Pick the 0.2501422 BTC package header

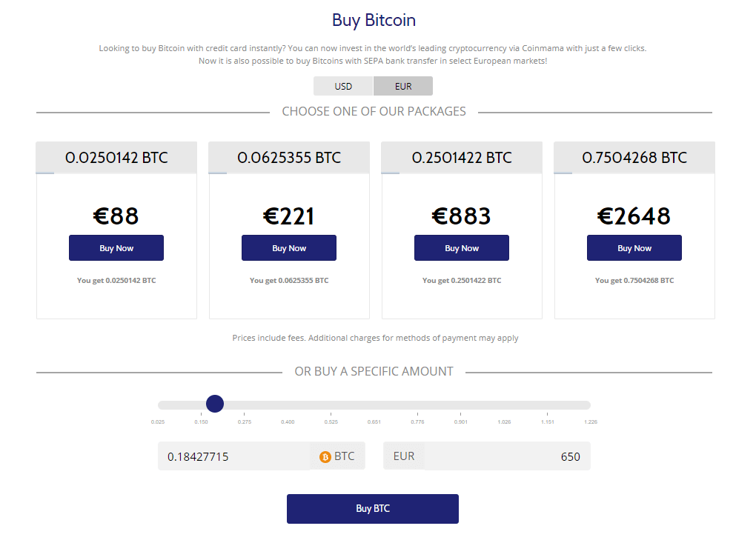click(x=462, y=158)
